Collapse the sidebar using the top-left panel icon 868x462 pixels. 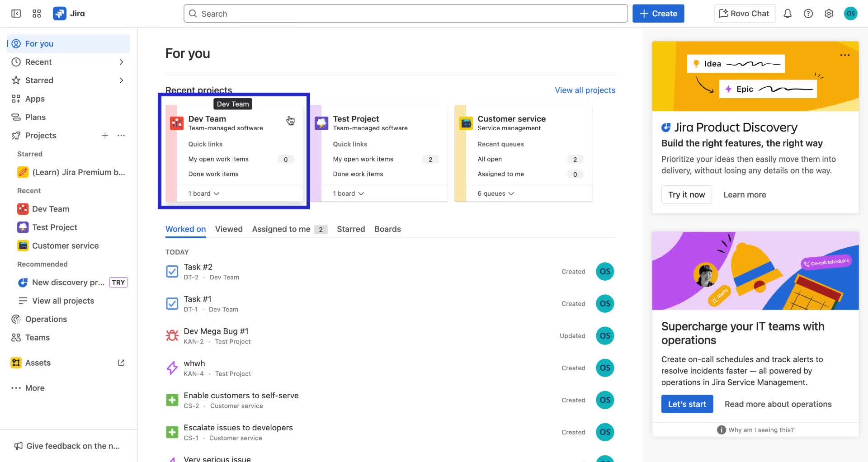[16, 14]
